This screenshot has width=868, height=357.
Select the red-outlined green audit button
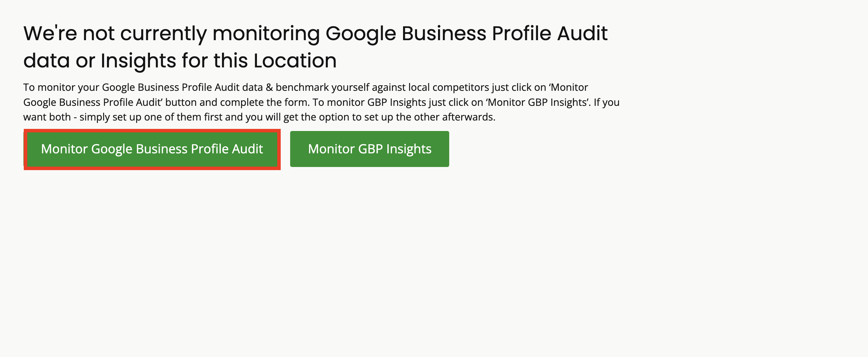click(x=152, y=149)
